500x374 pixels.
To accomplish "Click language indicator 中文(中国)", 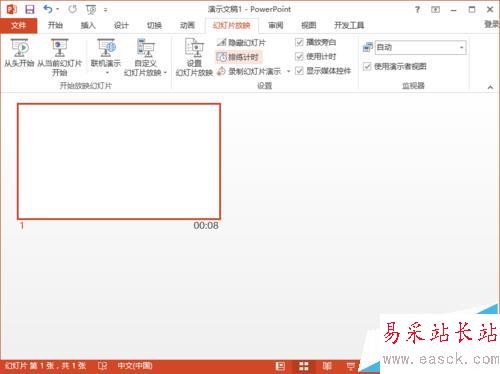I will [135, 366].
